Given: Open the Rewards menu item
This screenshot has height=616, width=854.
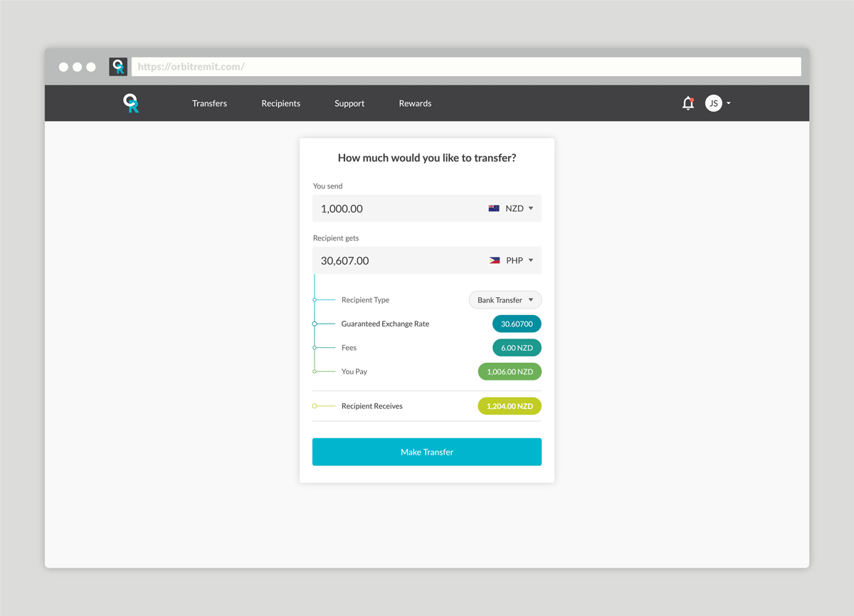Looking at the screenshot, I should pos(415,103).
